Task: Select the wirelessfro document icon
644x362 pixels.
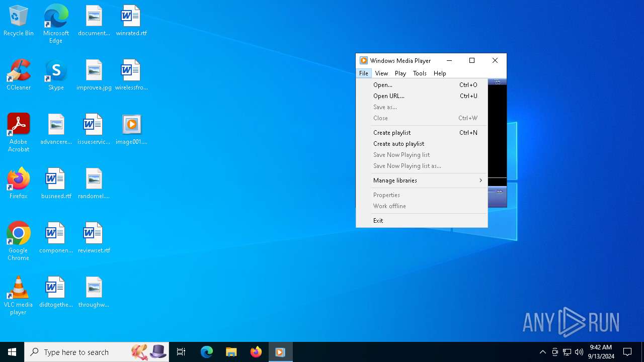Action: pos(131,75)
